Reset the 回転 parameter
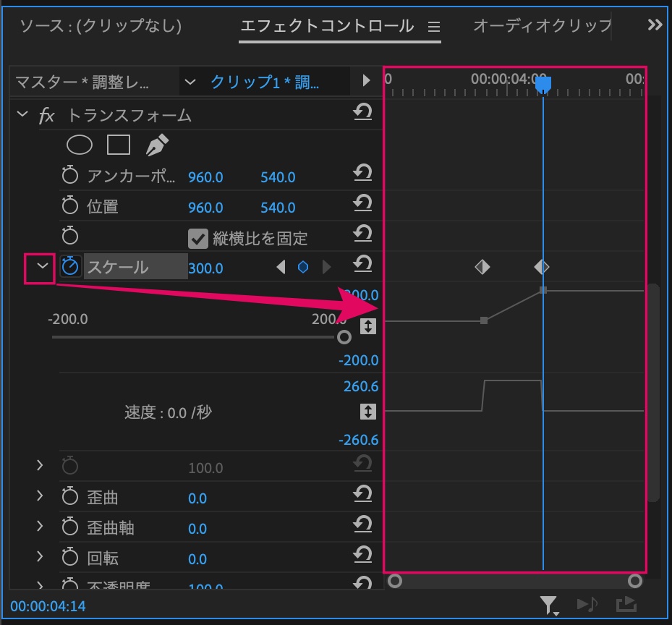This screenshot has height=625, width=672. pyautogui.click(x=362, y=555)
